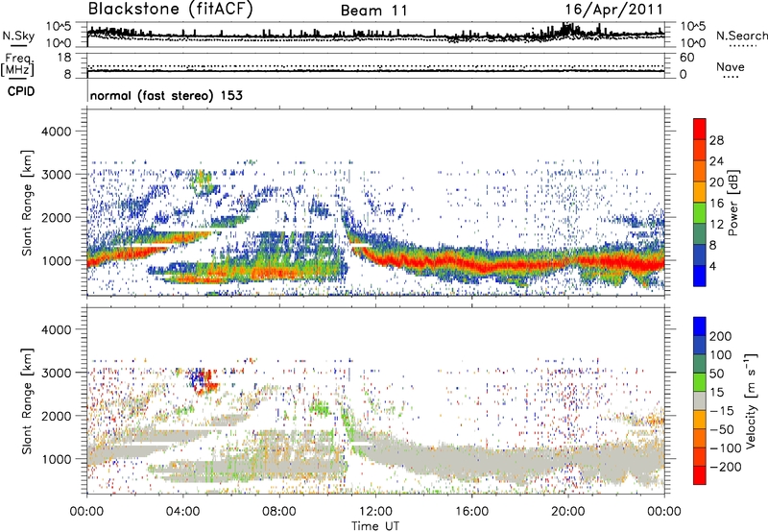The height and width of the screenshot is (532, 768).
Task: Click frequency tick value '18'
Action: pyautogui.click(x=63, y=58)
